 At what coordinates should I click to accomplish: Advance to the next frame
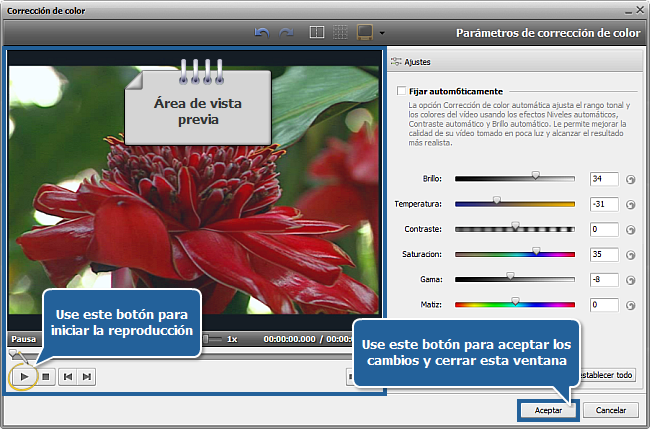coord(88,377)
